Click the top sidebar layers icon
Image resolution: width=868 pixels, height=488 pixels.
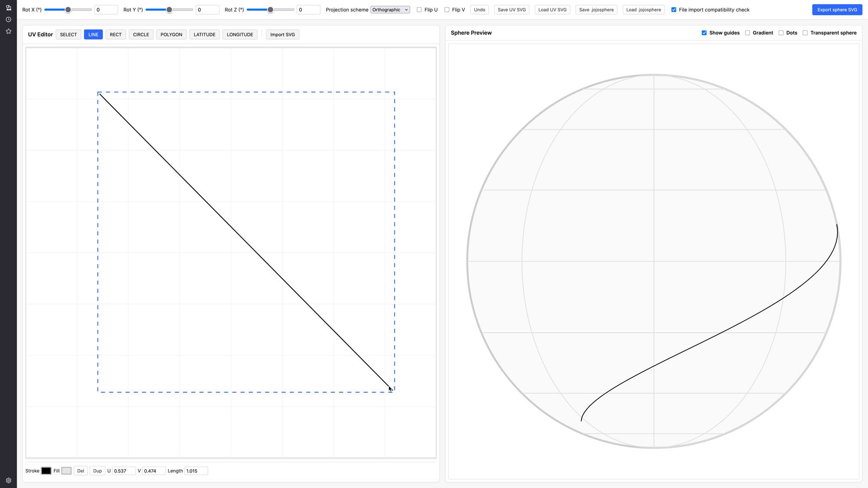pyautogui.click(x=8, y=8)
